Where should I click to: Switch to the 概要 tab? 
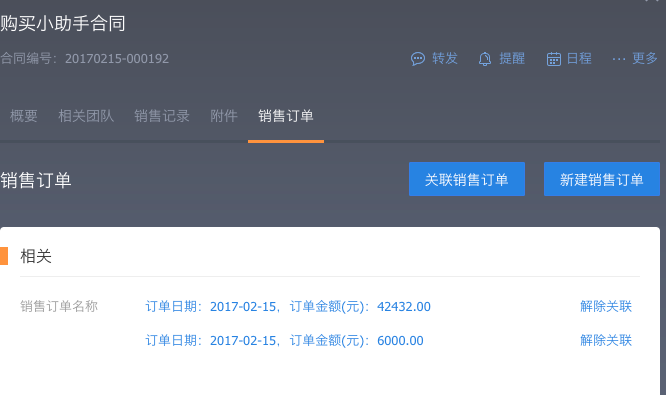24,116
